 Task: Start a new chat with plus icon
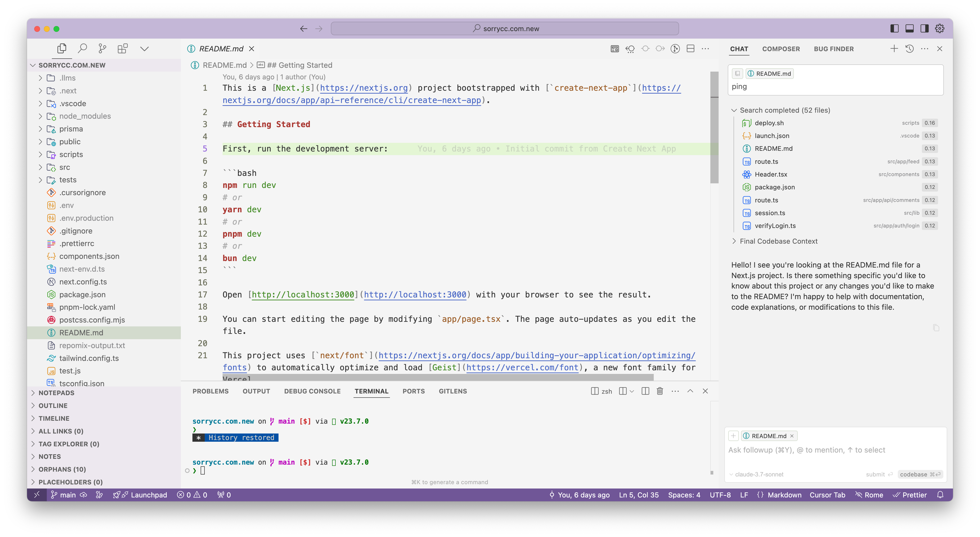pyautogui.click(x=894, y=49)
